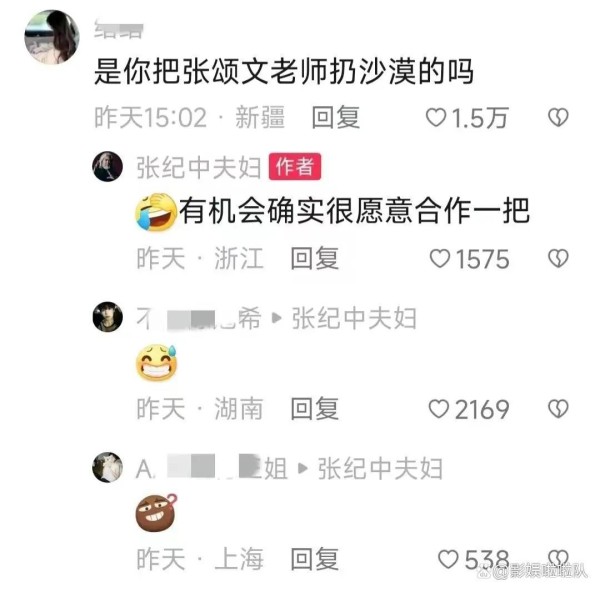Open 张纪中夫妇 mention in Shanghai reply header
Viewport: 600px width, 592px height.
[x=380, y=468]
